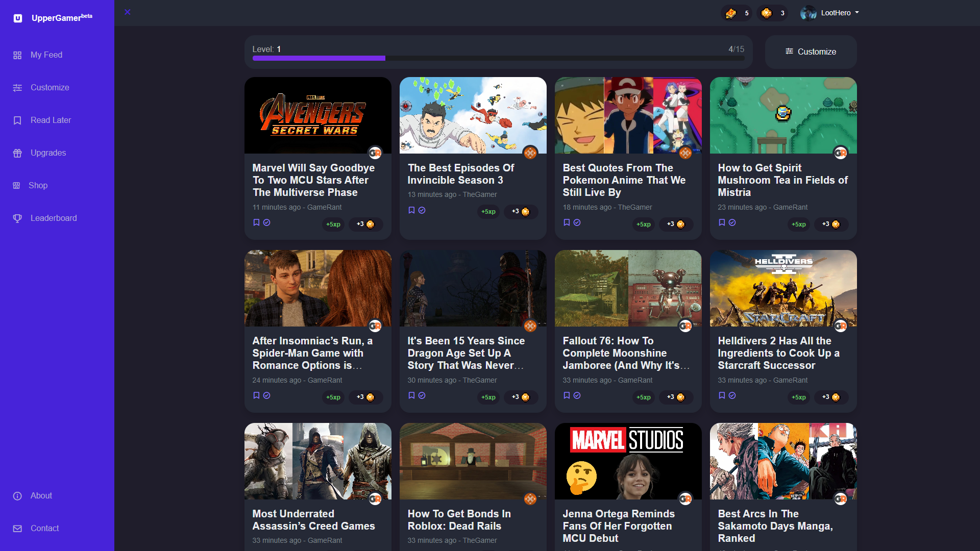
Task: Click the +5xp badge on Marvel article
Action: (333, 224)
